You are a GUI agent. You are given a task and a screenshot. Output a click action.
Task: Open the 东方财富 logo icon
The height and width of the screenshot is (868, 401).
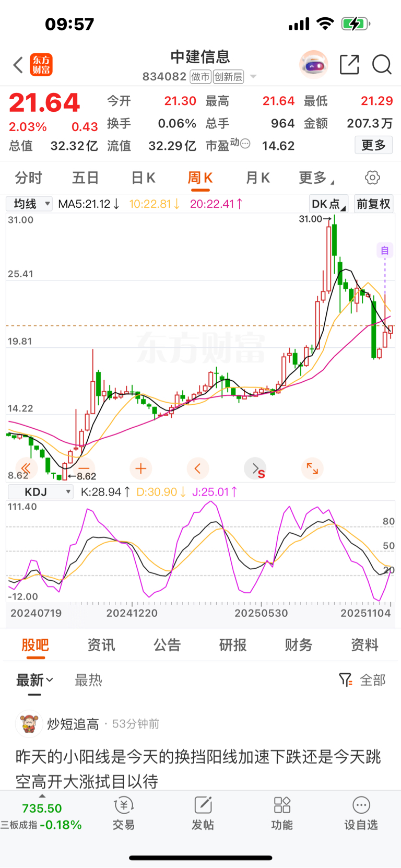(41, 65)
